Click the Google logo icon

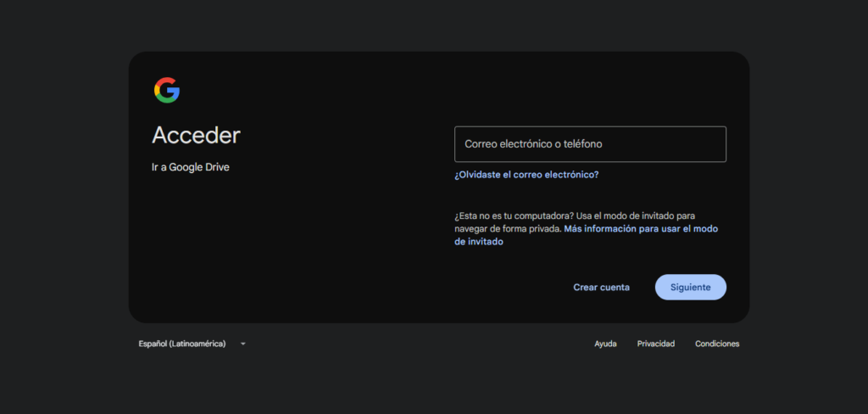pyautogui.click(x=167, y=90)
